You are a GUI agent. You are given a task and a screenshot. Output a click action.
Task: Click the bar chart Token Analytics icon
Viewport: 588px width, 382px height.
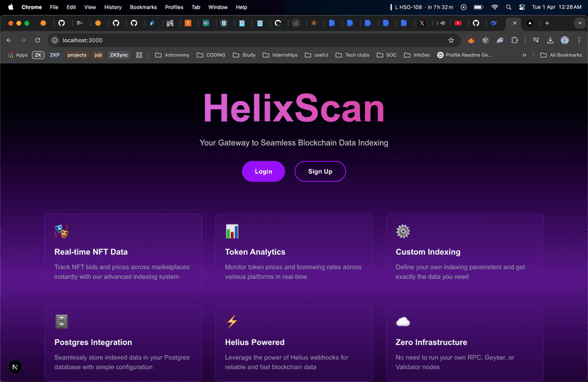point(232,231)
